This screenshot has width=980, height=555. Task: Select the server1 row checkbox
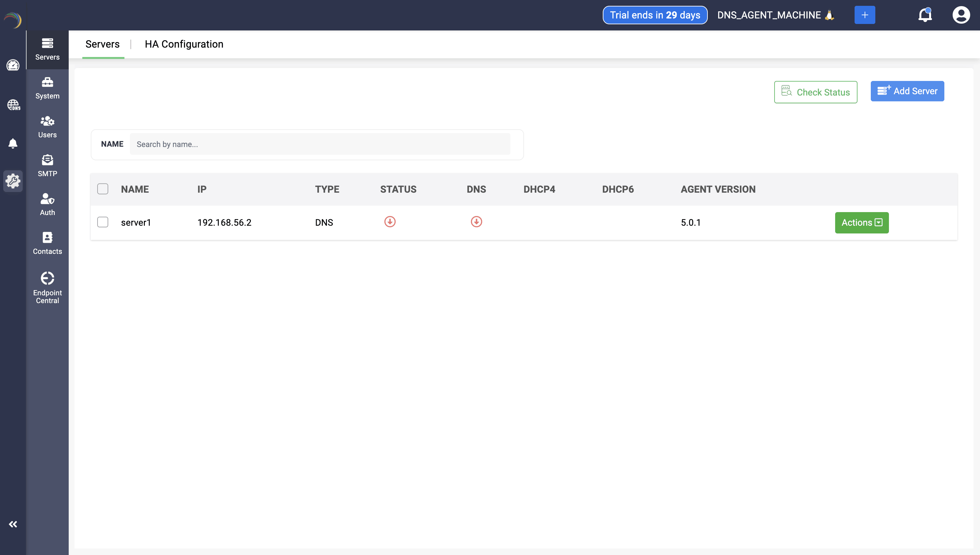[103, 222]
